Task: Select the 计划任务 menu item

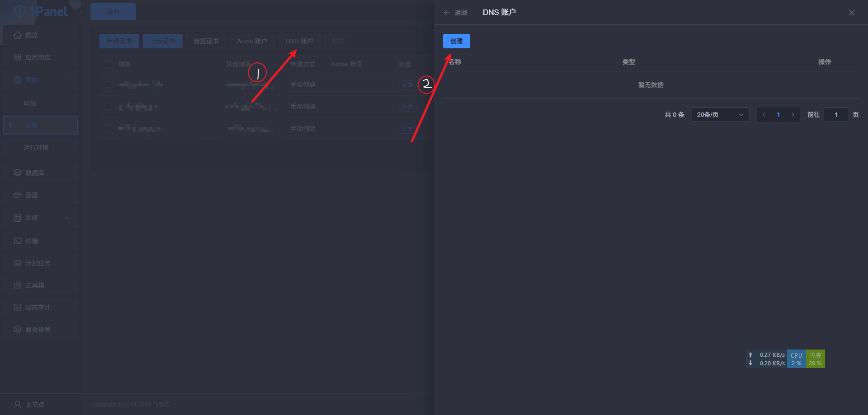Action: (x=38, y=263)
